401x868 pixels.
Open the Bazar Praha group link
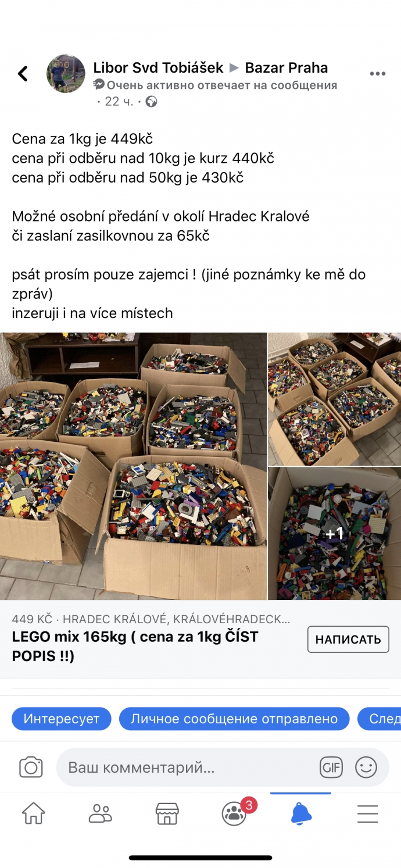coord(287,67)
